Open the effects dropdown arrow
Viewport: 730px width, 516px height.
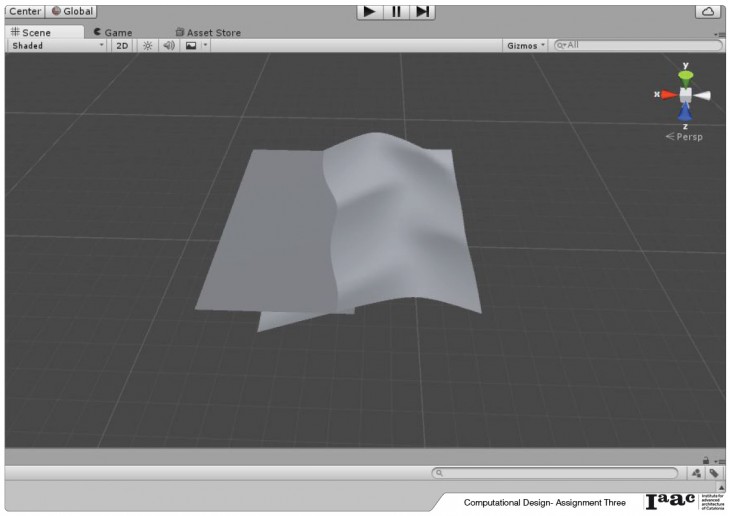click(205, 46)
